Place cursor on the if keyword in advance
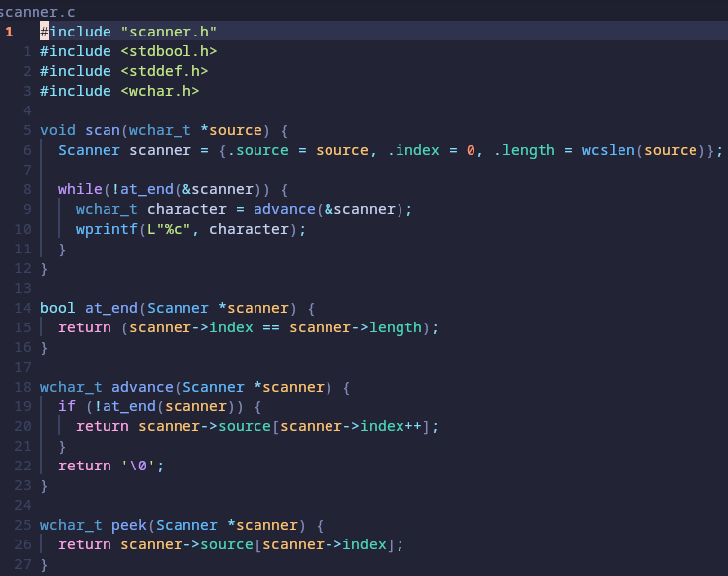728x576 pixels. coord(66,406)
